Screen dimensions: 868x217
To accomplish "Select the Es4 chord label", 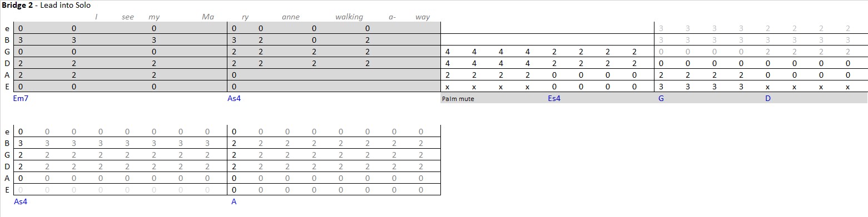I will click(x=554, y=98).
